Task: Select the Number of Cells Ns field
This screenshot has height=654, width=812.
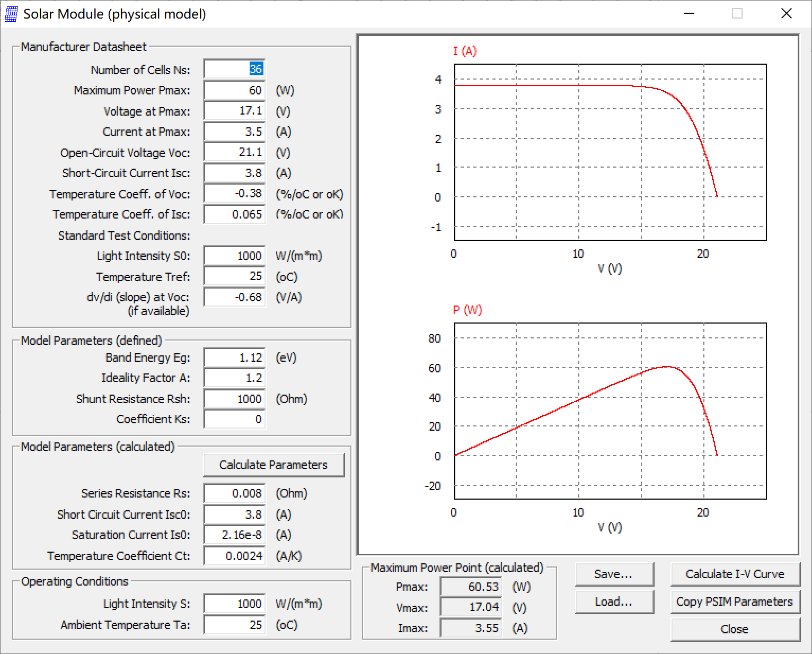Action: click(234, 69)
